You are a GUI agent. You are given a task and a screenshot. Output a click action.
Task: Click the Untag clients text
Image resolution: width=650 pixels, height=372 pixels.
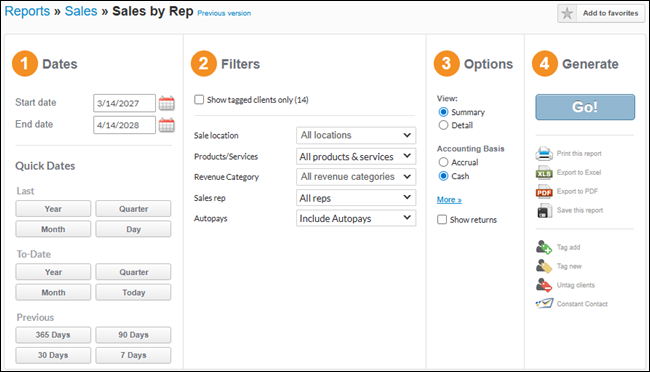pyautogui.click(x=575, y=285)
